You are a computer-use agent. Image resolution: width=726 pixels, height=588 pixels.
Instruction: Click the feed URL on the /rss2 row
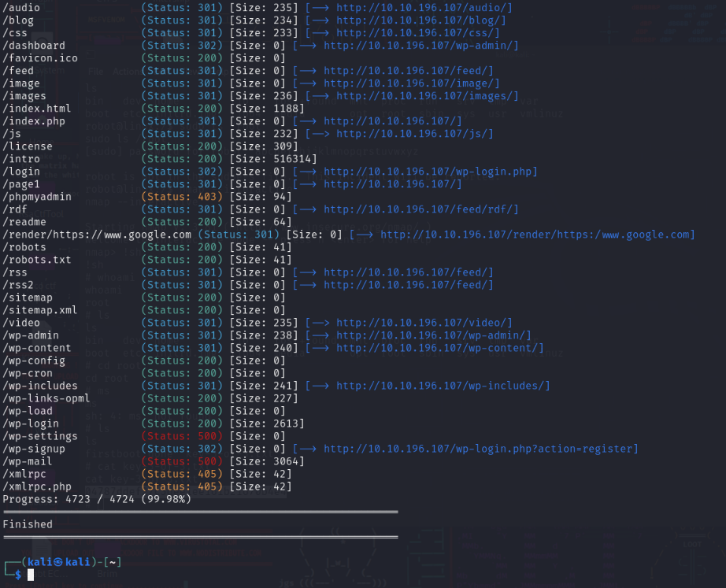406,285
